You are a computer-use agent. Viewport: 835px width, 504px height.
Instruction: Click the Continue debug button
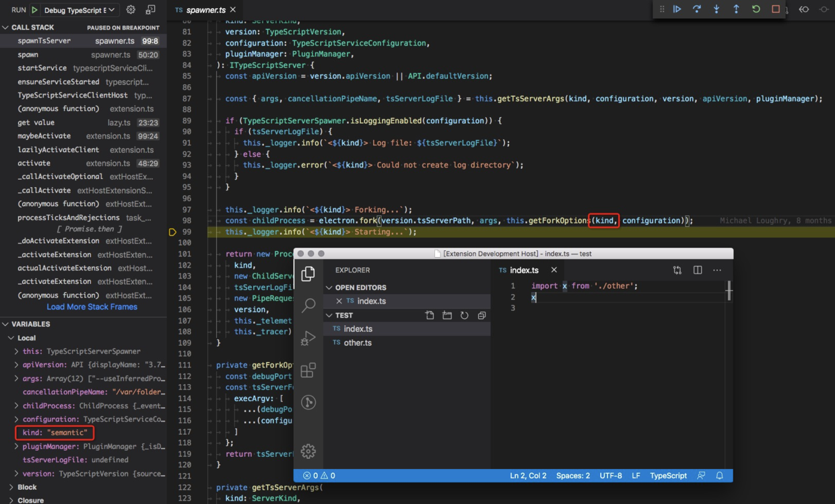(677, 9)
